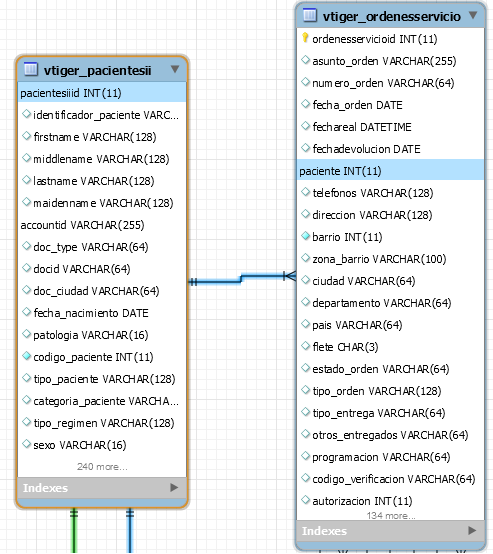Screen dimensions: 493x554
Task: Expand Indexes section of vtiger_pacientesii
Action: pos(174,488)
